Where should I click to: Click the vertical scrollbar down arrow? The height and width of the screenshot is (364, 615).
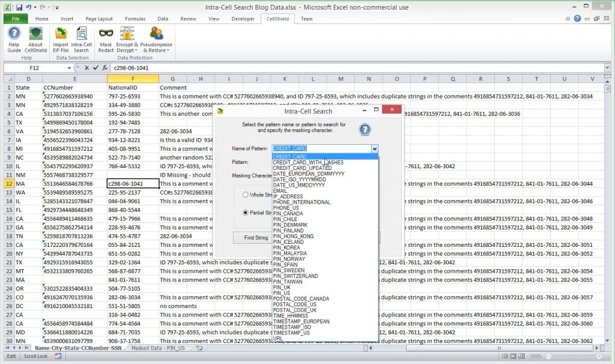pos(607,341)
